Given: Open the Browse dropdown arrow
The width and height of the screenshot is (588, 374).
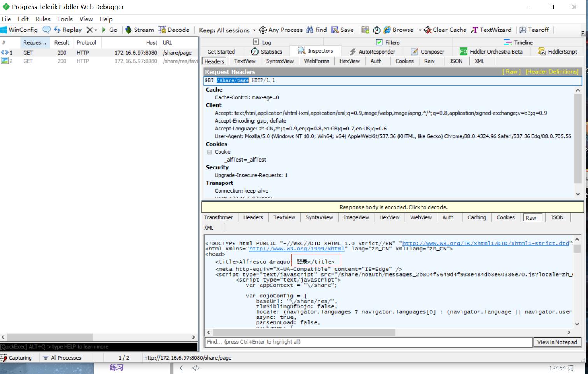Looking at the screenshot, I should (x=420, y=30).
